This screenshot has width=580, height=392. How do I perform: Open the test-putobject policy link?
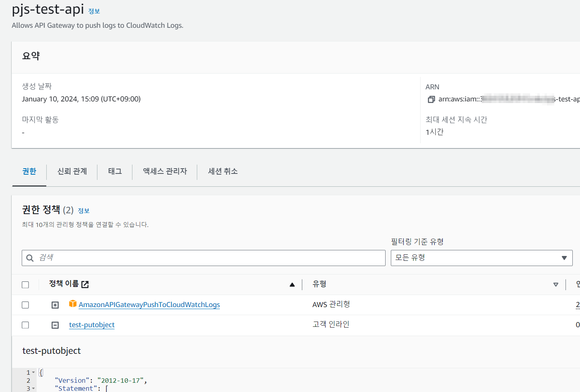point(92,325)
